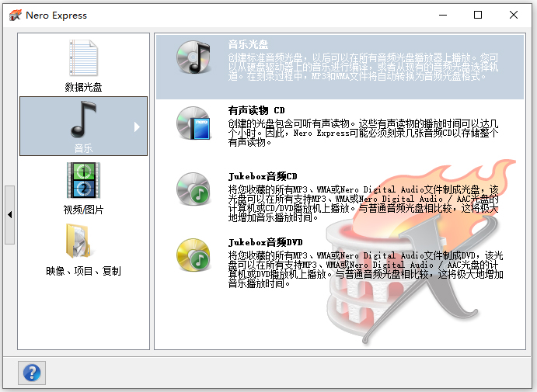This screenshot has height=392, width=537.
Task: Choose the 音乐光盘 title text
Action: point(248,44)
